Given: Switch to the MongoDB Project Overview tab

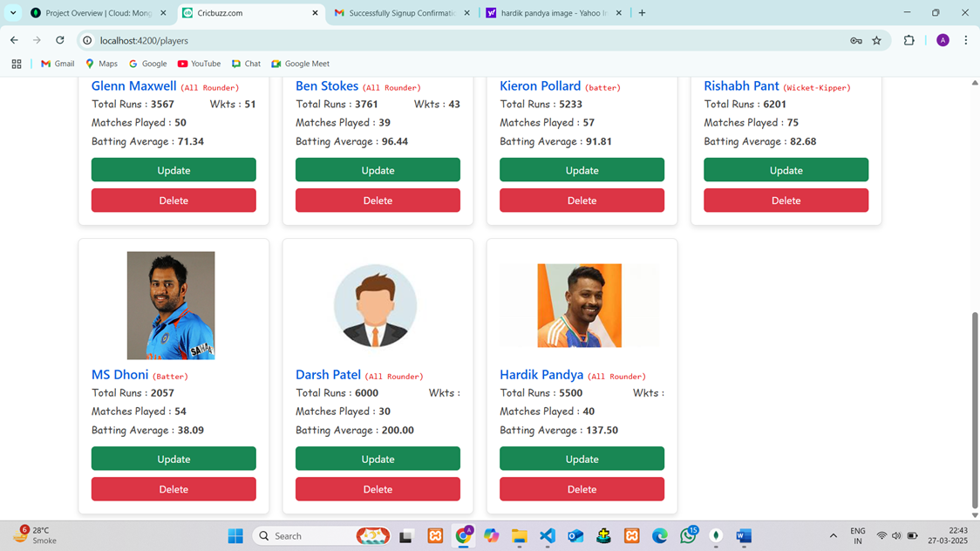Looking at the screenshot, I should 98,13.
